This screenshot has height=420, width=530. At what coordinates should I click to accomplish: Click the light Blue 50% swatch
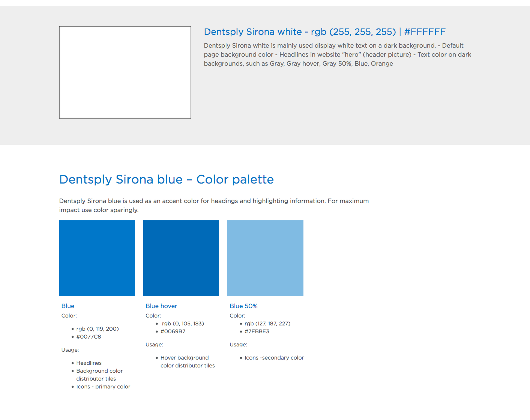[265, 258]
